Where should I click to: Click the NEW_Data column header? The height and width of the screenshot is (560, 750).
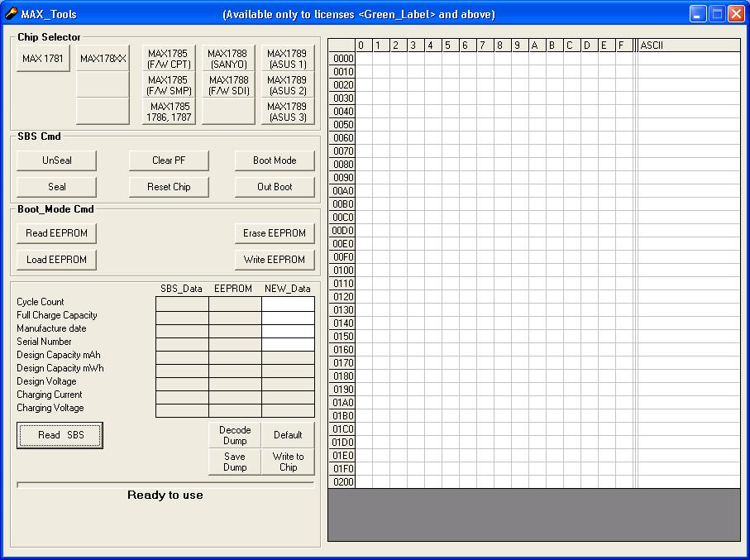[288, 289]
